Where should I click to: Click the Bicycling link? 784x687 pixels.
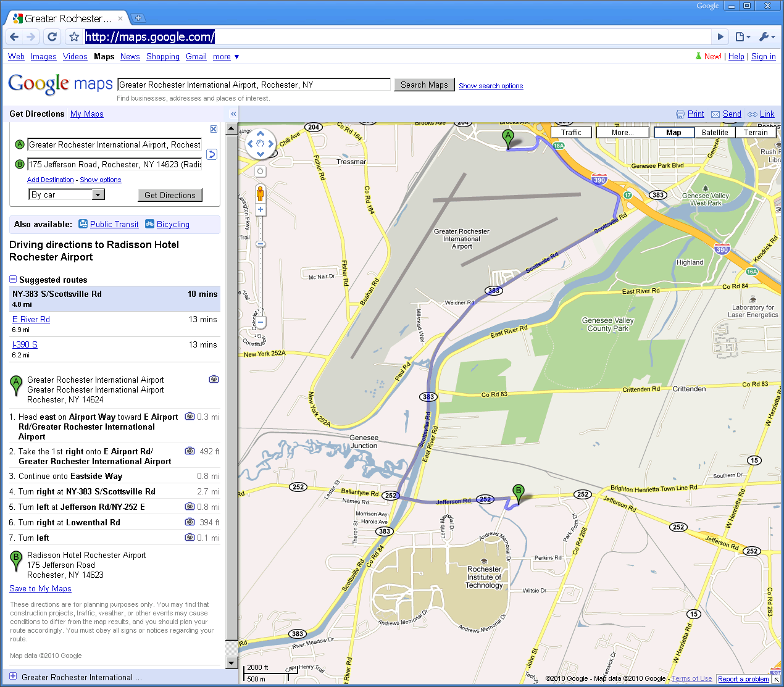coord(173,225)
